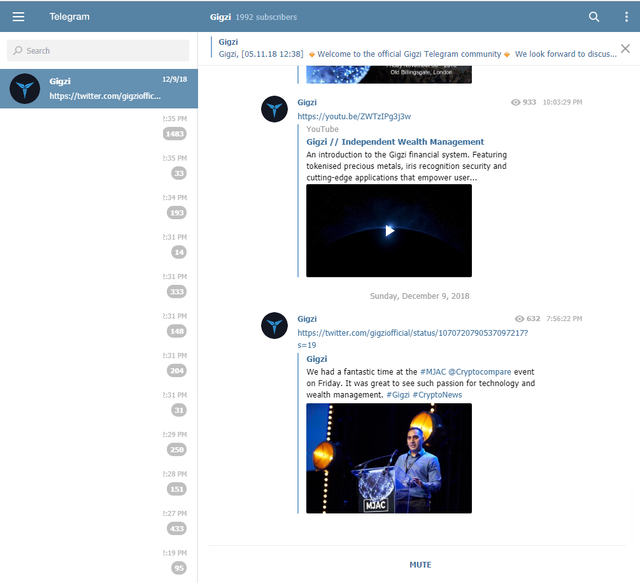Click Gigzi sender name on YouTube message

(307, 102)
